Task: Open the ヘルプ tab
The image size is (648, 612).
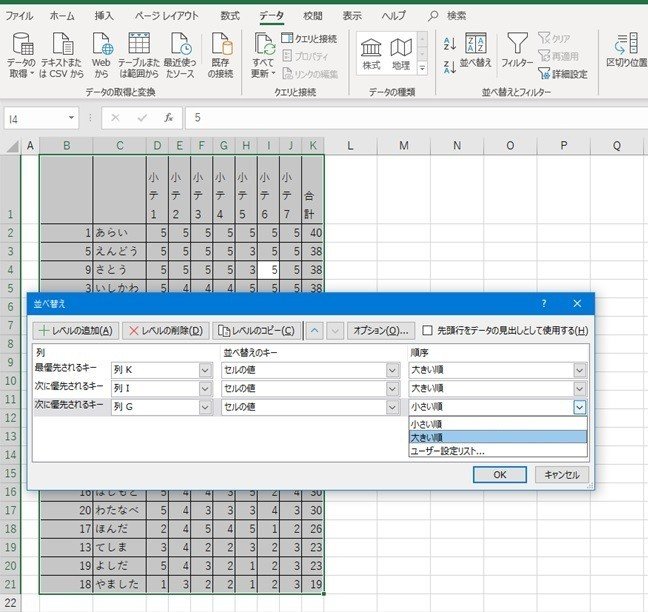Action: (x=393, y=16)
